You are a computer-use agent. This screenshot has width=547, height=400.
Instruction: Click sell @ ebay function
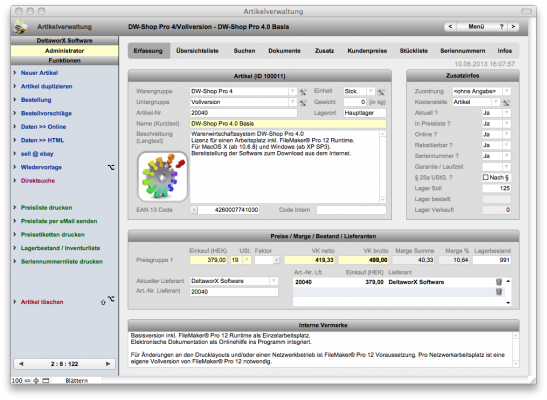click(x=37, y=154)
